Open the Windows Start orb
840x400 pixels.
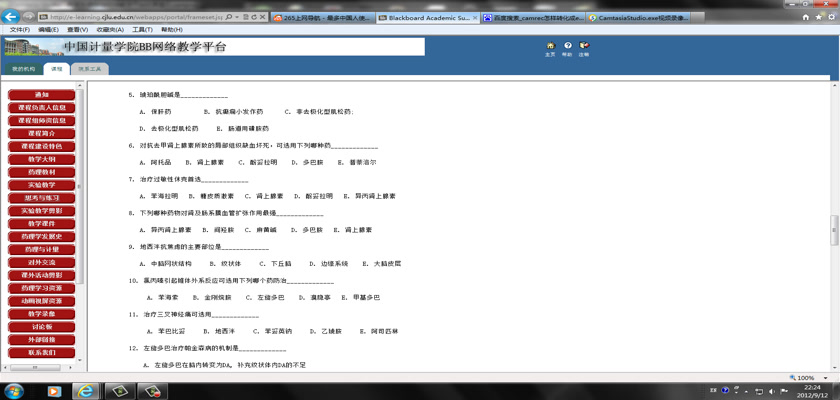pos(12,391)
